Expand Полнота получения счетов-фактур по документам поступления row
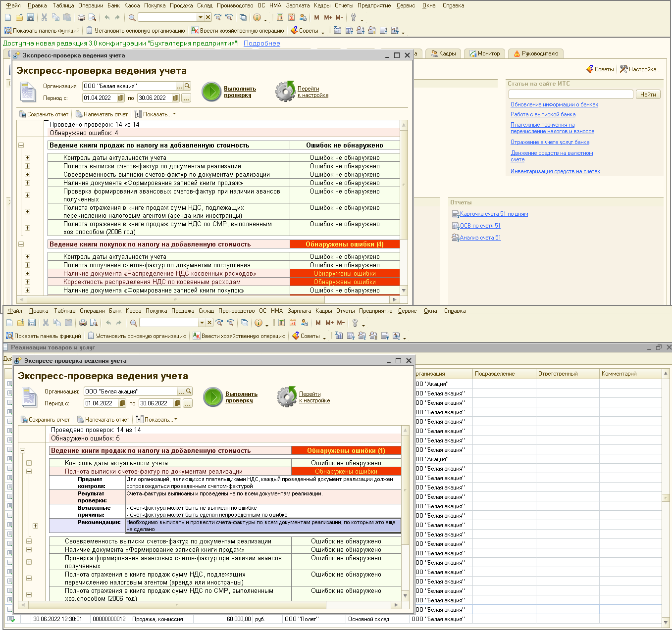This screenshot has width=672, height=632. (27, 265)
